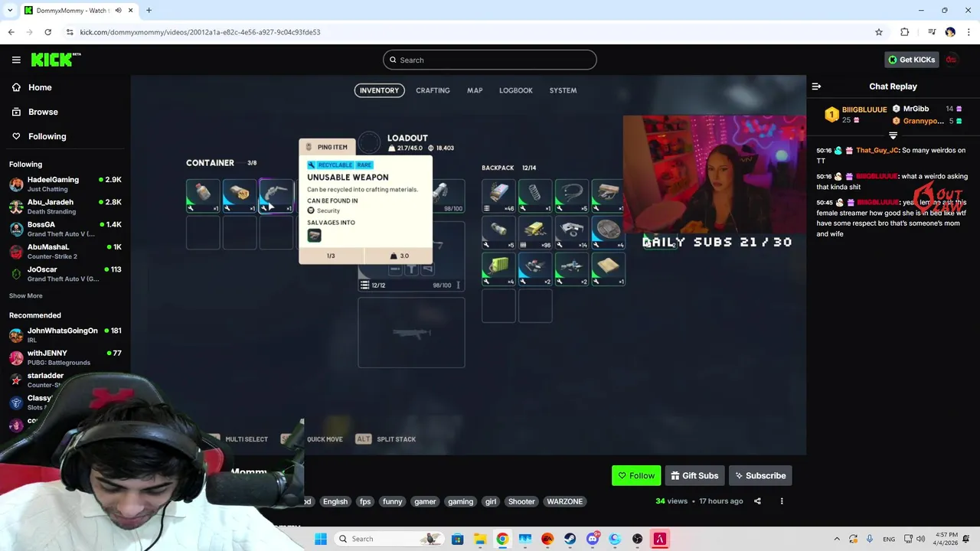This screenshot has width=980, height=551.
Task: Open Google Chrome from the taskbar
Action: pos(502,539)
